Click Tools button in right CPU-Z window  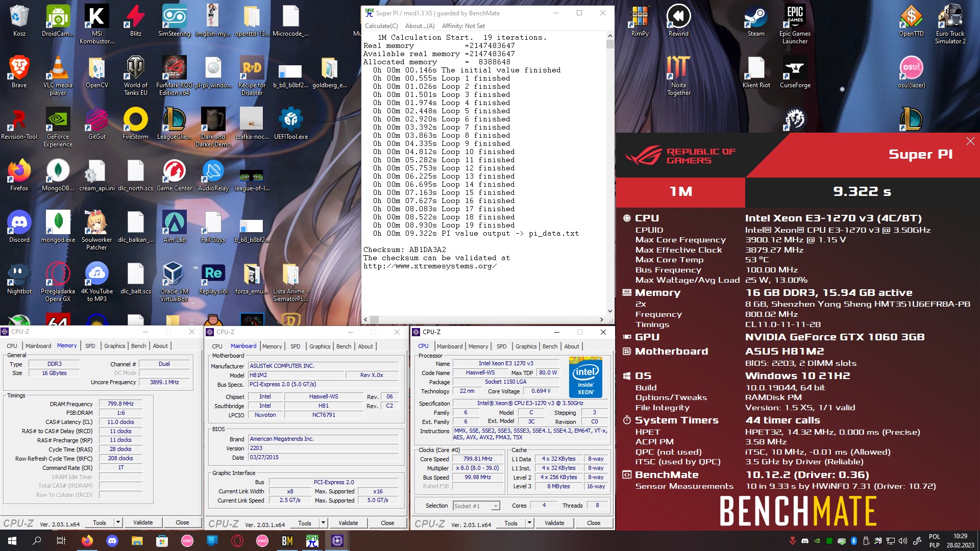tap(511, 523)
